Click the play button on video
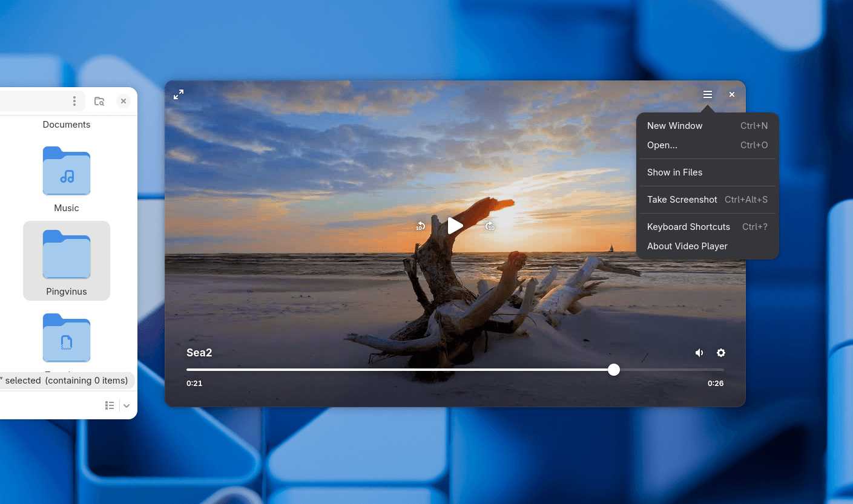 (x=455, y=226)
